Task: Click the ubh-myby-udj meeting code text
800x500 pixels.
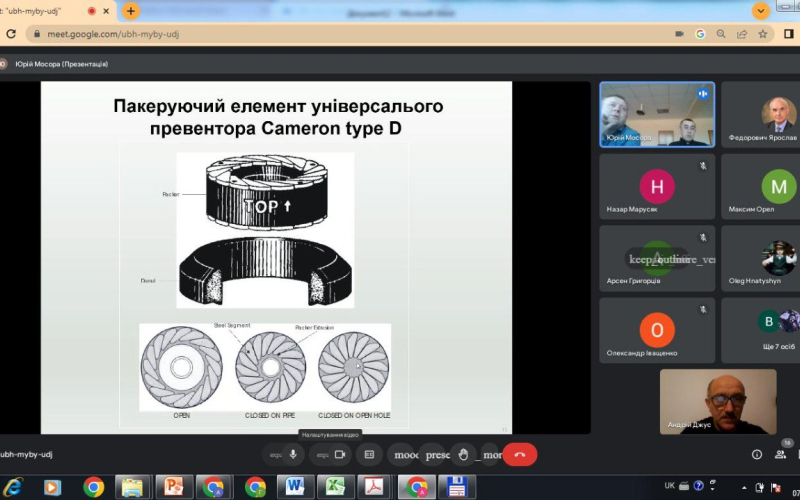Action: pyautogui.click(x=26, y=454)
